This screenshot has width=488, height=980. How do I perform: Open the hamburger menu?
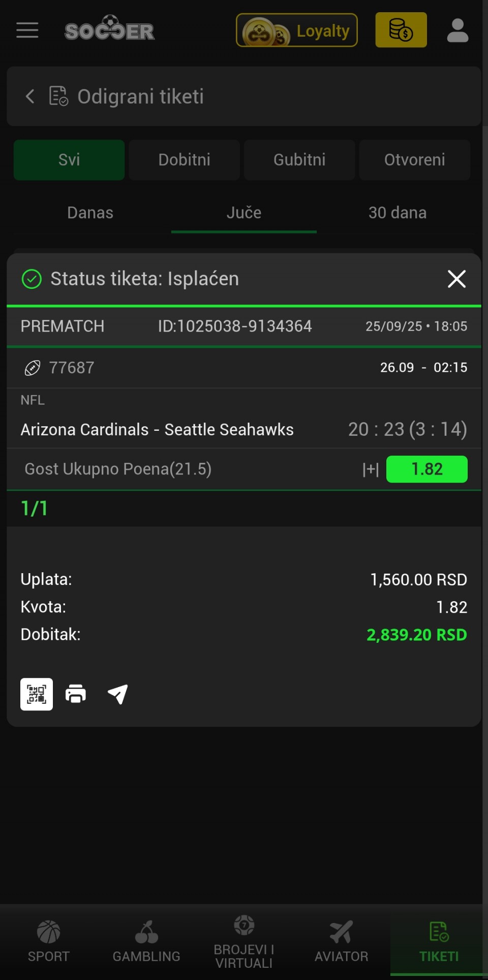[27, 31]
